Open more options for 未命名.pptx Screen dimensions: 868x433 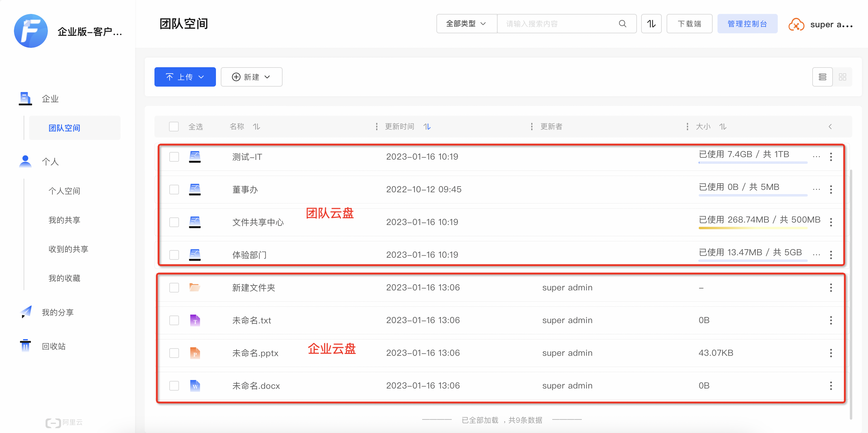click(831, 353)
